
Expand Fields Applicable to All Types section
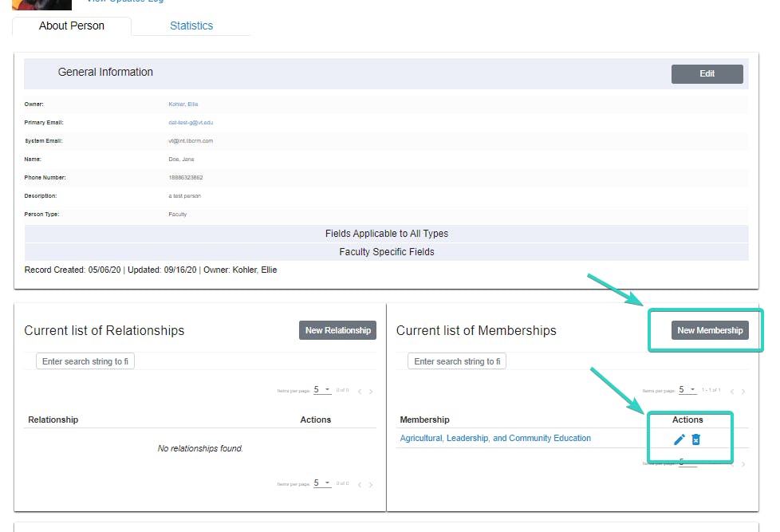[387, 234]
